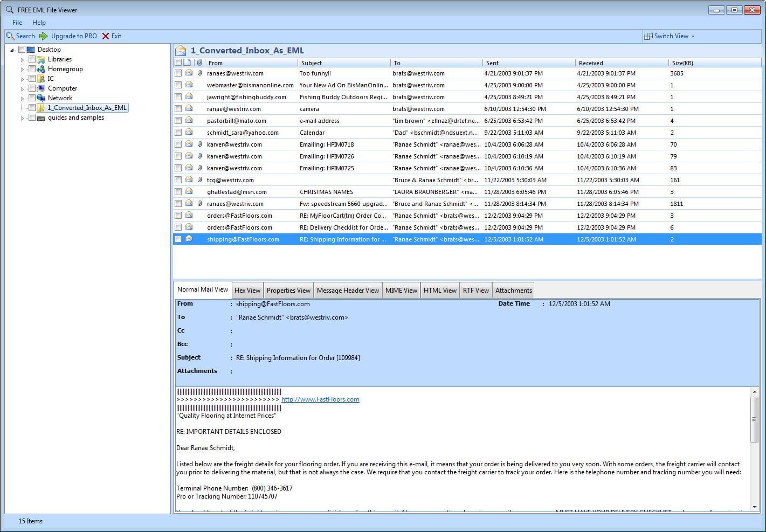
Task: Expand the Network tree node
Action: coord(23,99)
